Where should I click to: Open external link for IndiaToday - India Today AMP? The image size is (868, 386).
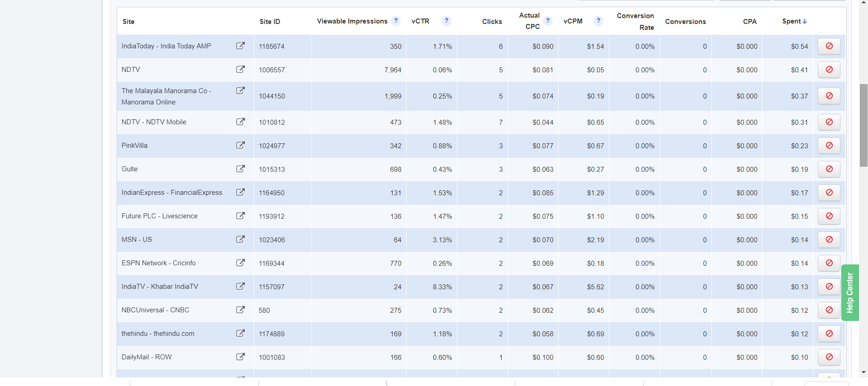[241, 46]
